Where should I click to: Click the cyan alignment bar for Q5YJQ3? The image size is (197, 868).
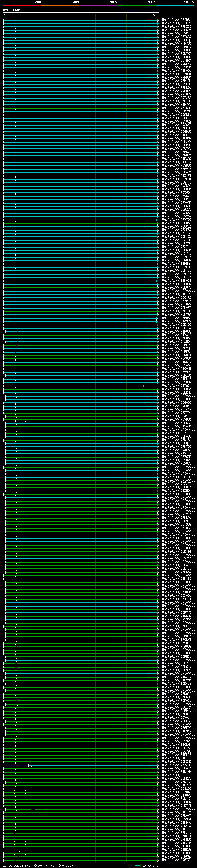click(94, 765)
